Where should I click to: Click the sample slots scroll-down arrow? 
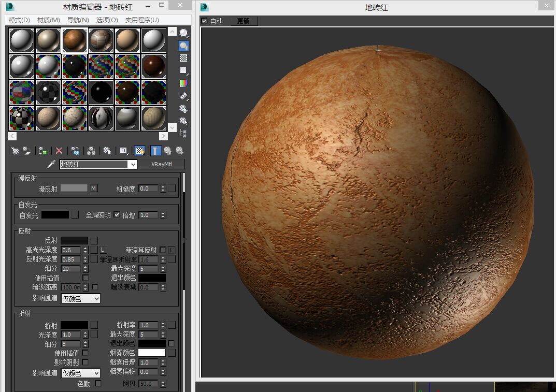point(173,127)
